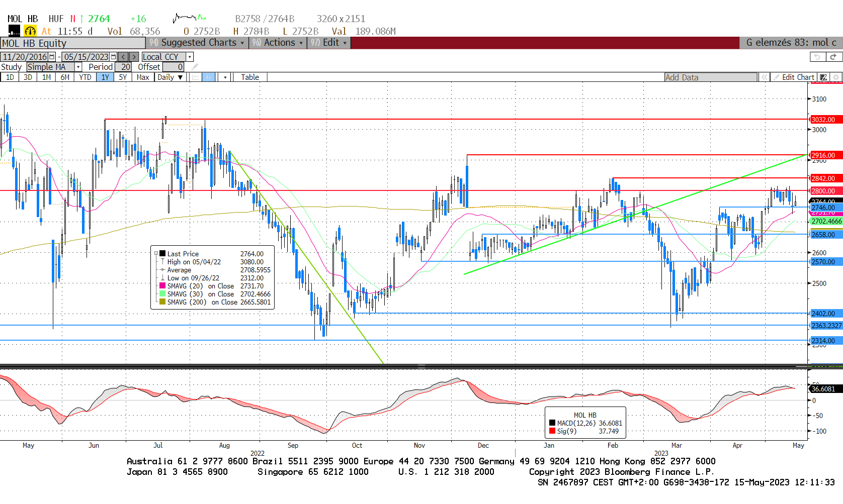Open the chart type dropdown arrow

pos(225,77)
